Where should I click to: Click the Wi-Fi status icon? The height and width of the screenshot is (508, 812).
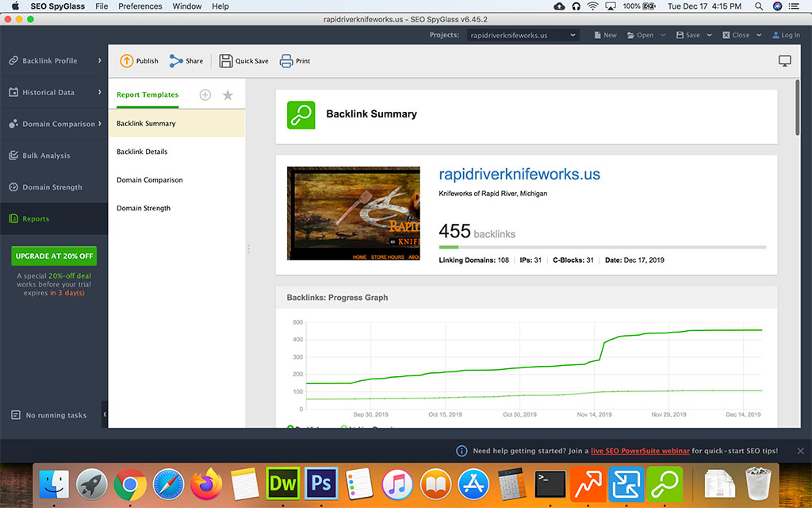pos(593,6)
